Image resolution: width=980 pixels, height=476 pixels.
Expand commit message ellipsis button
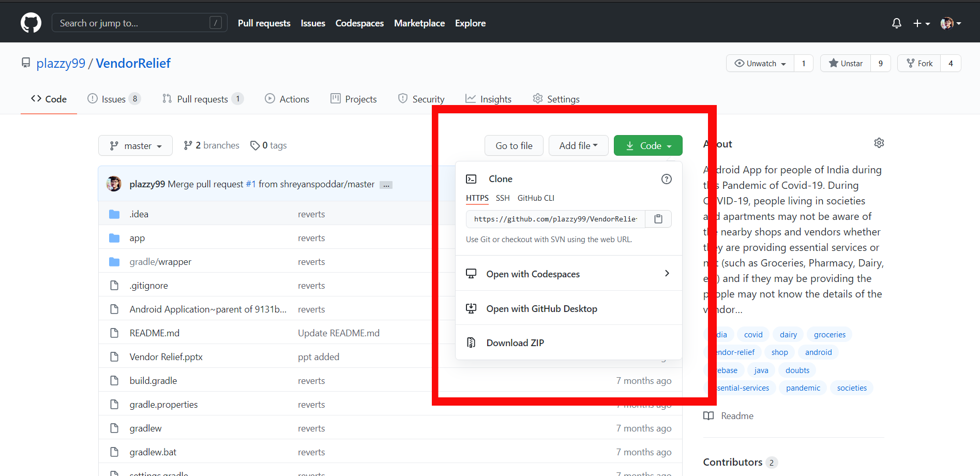click(386, 185)
